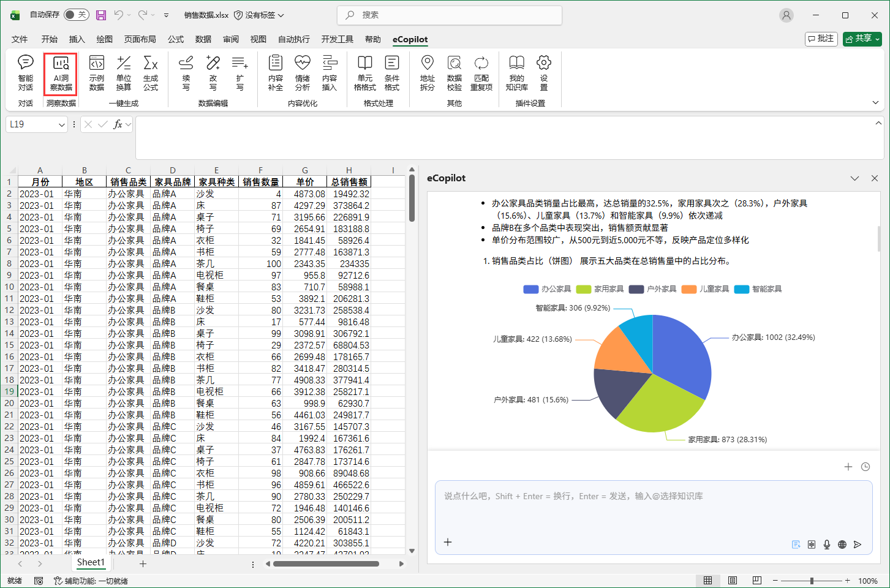Viewport: 890px width, 588px height.
Task: Toggle the 自动保存 autosave switch
Action: tap(77, 15)
